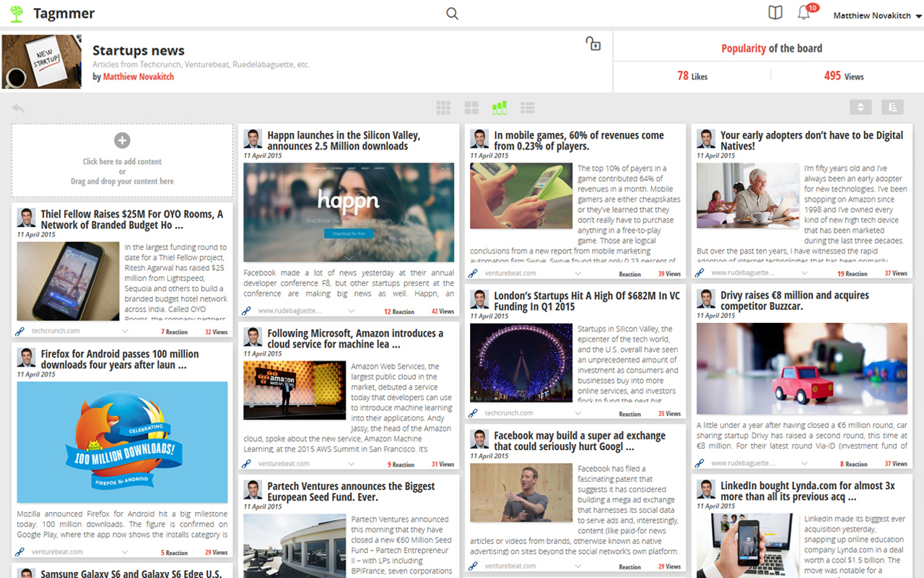Open board author Matthiew Novakitch link
The height and width of the screenshot is (578, 924).
(x=139, y=77)
